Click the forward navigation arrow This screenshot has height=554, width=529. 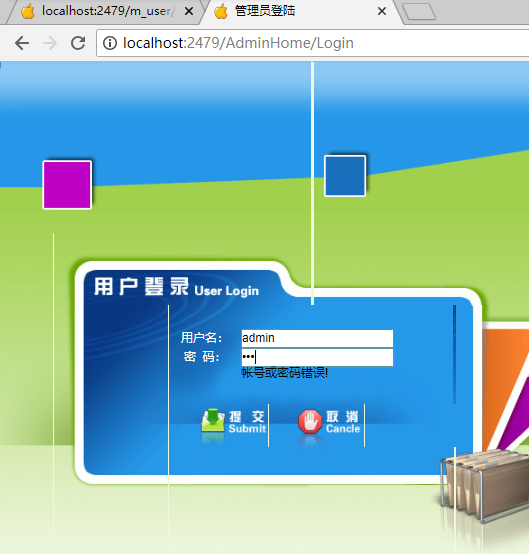[x=50, y=43]
